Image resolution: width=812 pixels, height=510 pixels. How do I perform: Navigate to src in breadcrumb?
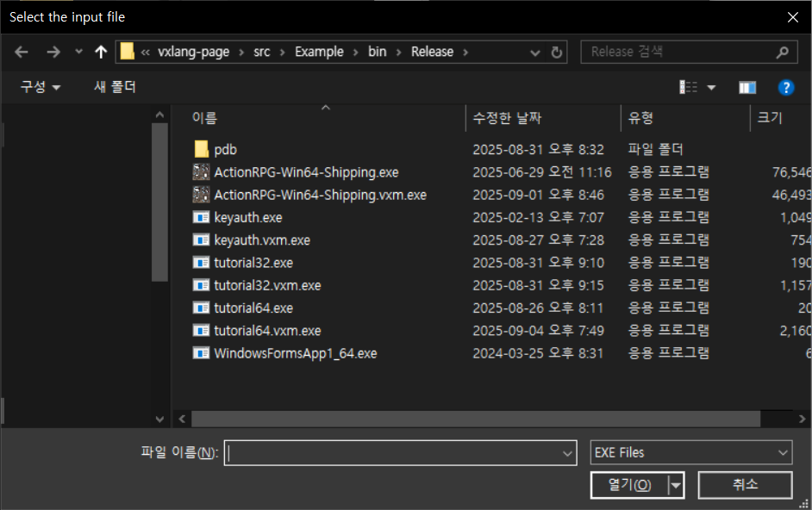coord(261,52)
